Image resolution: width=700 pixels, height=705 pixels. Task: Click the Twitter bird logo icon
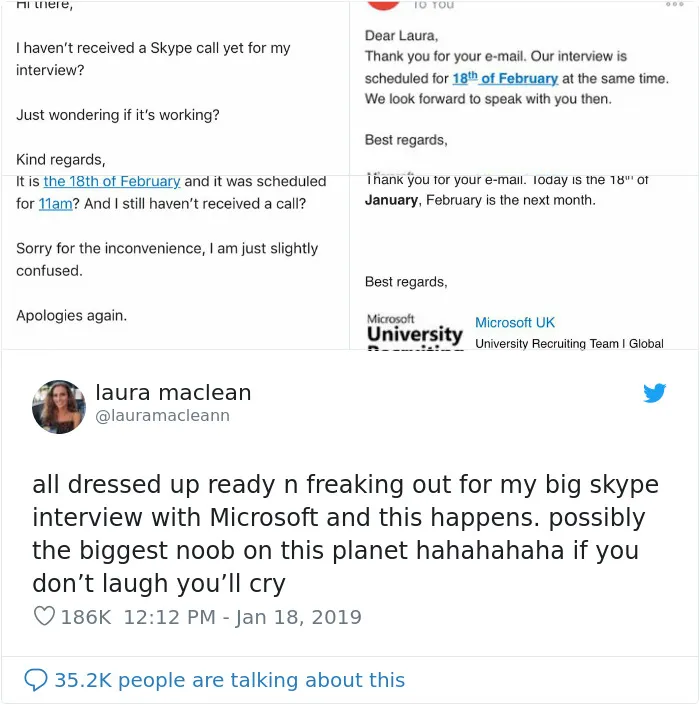(654, 393)
